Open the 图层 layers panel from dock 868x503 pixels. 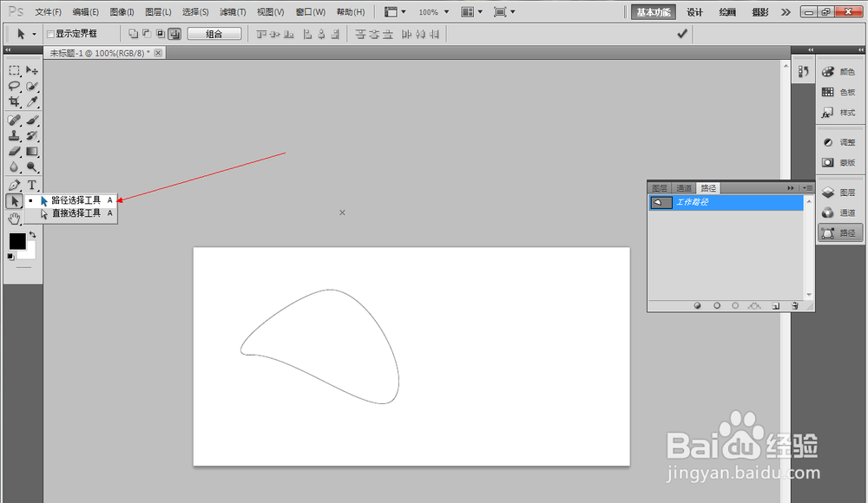[x=839, y=193]
